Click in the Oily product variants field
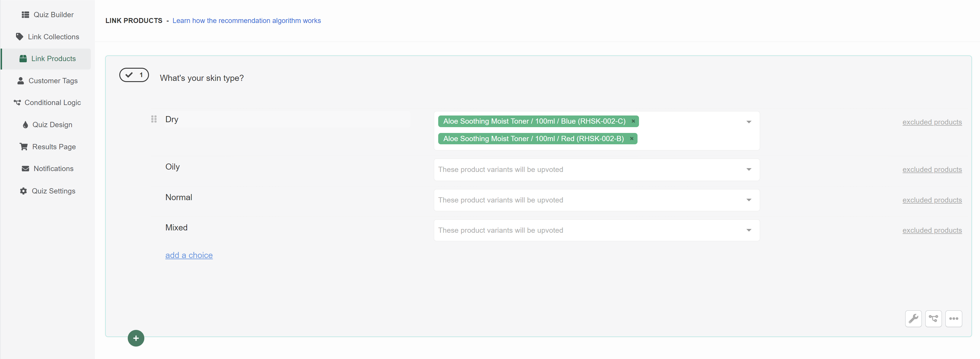Image resolution: width=980 pixels, height=359 pixels. coord(596,170)
